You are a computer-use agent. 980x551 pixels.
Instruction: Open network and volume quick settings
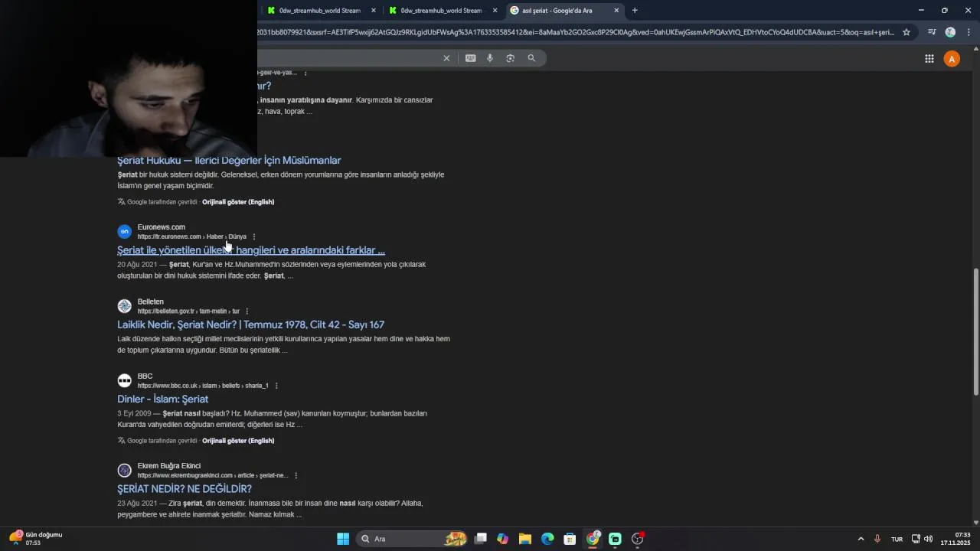click(922, 539)
